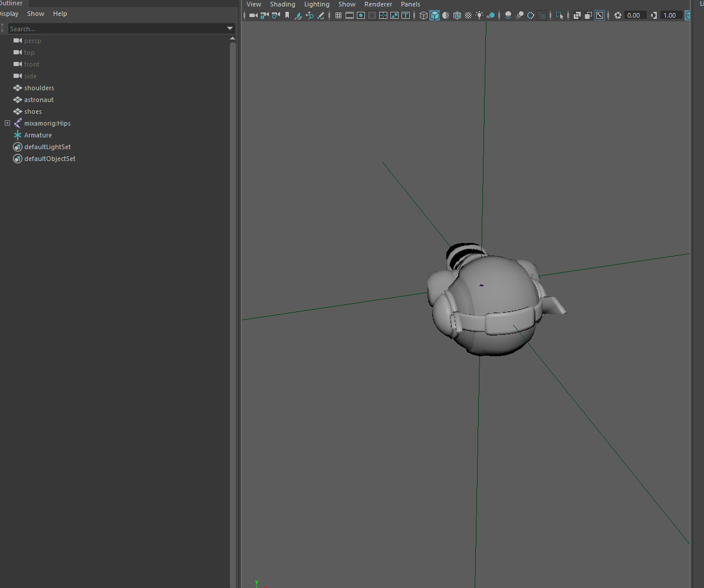Select Smooth Shade All cube icon

435,15
